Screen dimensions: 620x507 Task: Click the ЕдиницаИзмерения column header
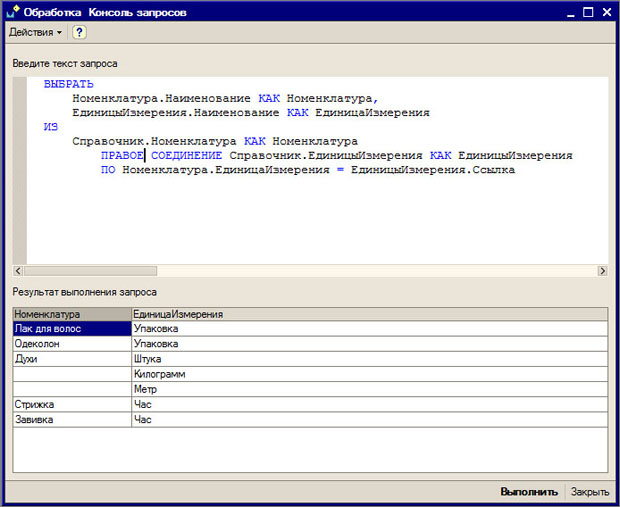click(369, 314)
